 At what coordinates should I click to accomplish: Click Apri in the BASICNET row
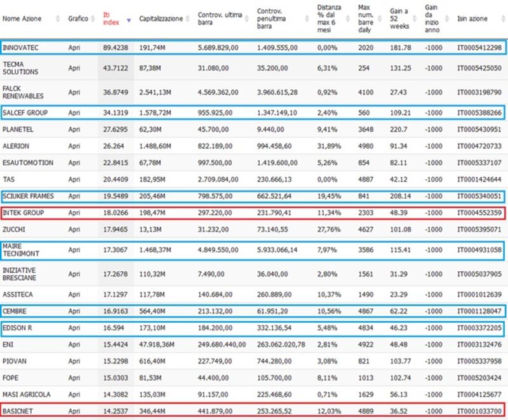click(74, 411)
